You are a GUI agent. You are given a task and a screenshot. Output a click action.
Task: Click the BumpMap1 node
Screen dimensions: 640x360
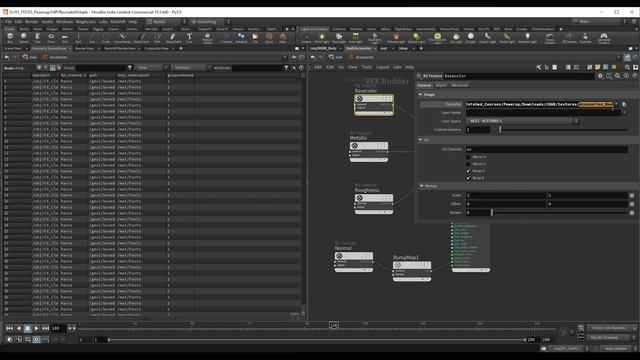(x=412, y=271)
